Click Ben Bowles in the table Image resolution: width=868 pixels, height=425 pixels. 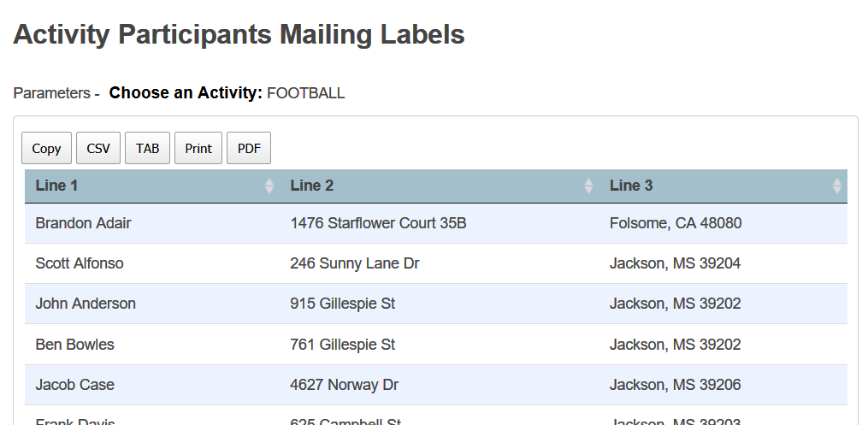74,345
